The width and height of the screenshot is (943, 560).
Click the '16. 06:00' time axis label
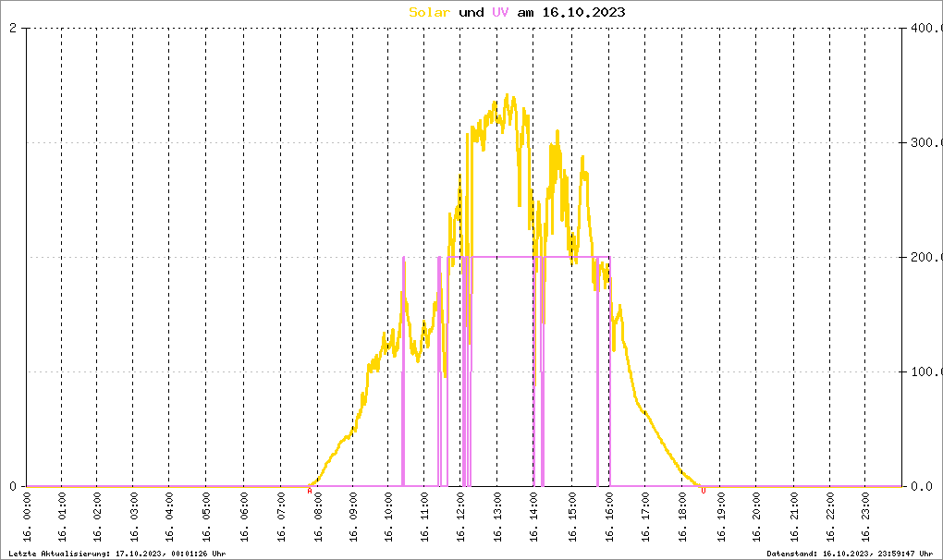pyautogui.click(x=244, y=517)
